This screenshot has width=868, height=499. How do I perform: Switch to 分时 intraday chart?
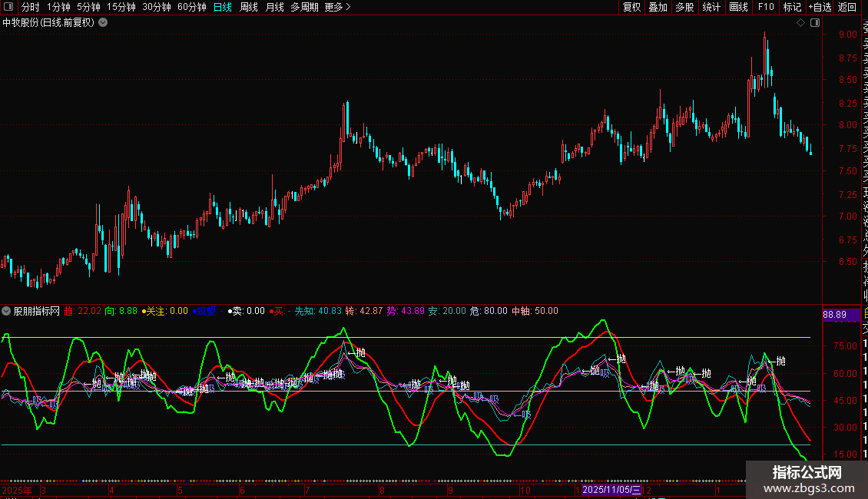coord(30,7)
